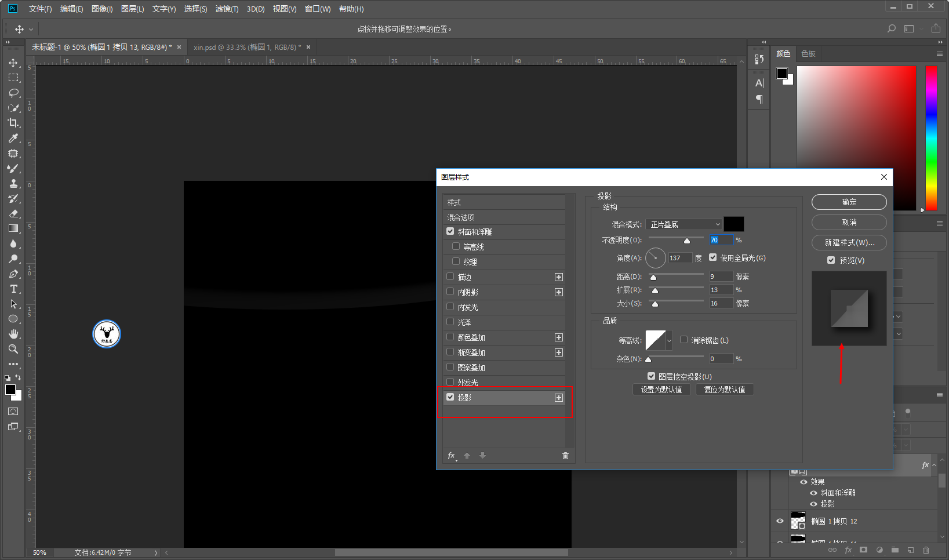The image size is (949, 560).
Task: Open 滤镜 menu
Action: pos(227,9)
